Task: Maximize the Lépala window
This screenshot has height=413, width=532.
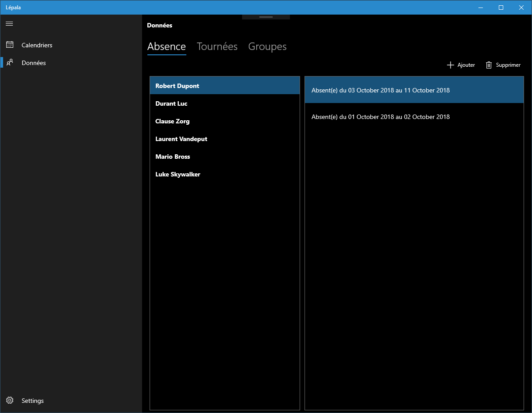Action: tap(501, 8)
